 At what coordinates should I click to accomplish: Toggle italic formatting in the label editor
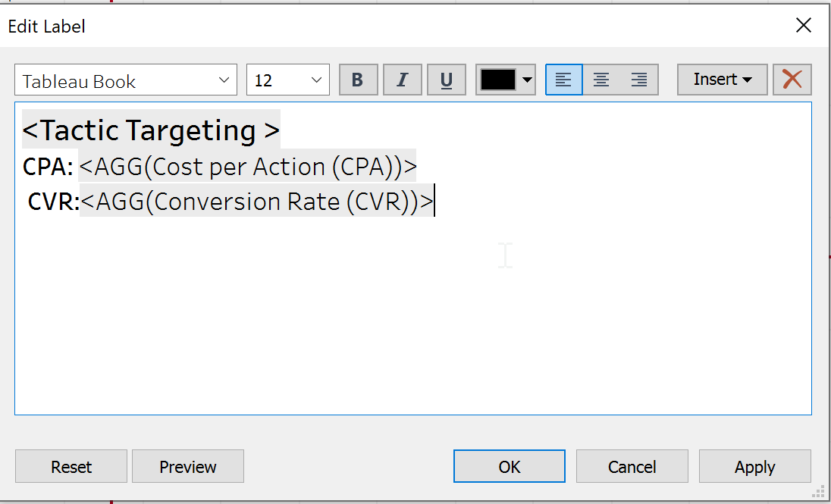tap(403, 80)
